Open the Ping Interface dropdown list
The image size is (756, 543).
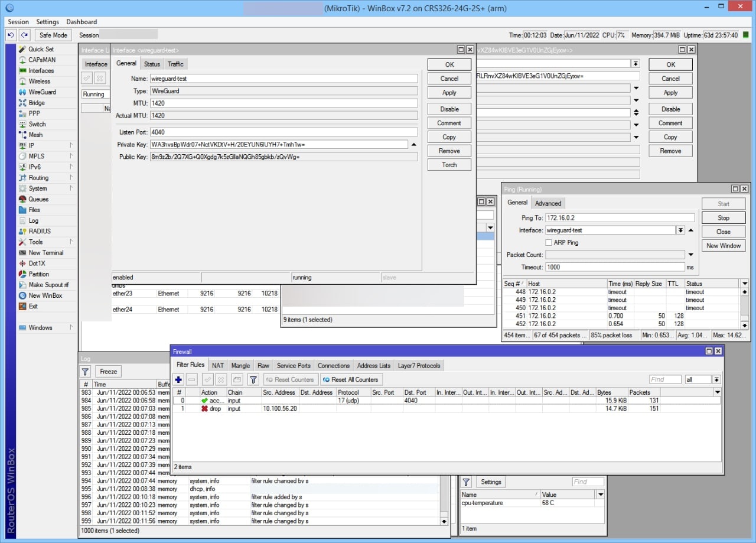680,230
